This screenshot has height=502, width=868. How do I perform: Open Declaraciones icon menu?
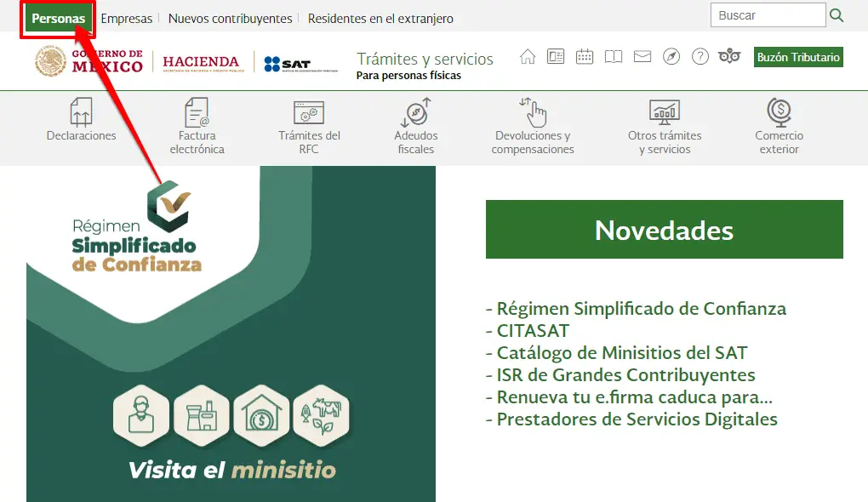click(82, 120)
